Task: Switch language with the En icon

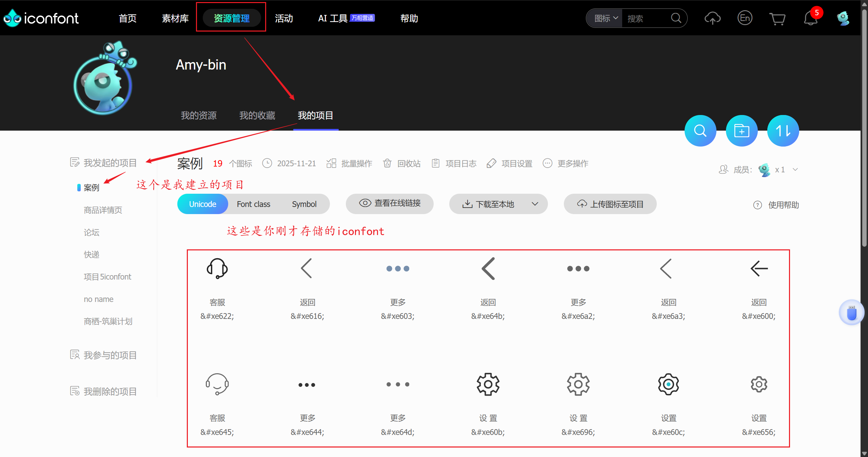Action: pyautogui.click(x=745, y=18)
